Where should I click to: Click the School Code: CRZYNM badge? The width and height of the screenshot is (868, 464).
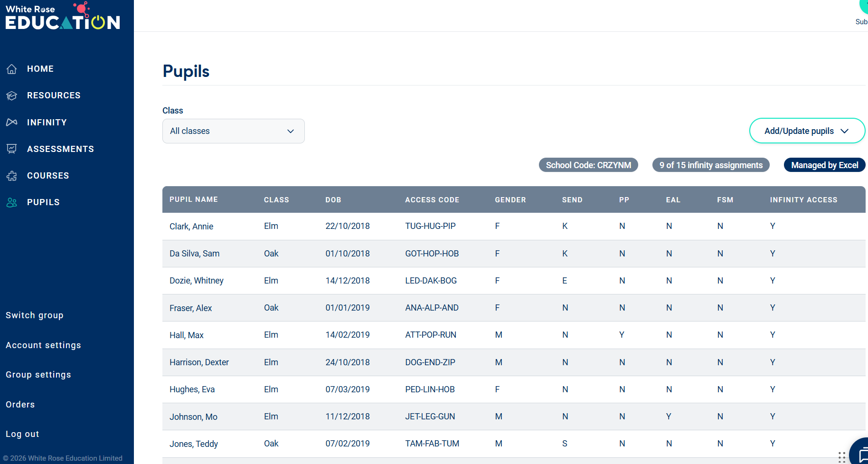(588, 165)
